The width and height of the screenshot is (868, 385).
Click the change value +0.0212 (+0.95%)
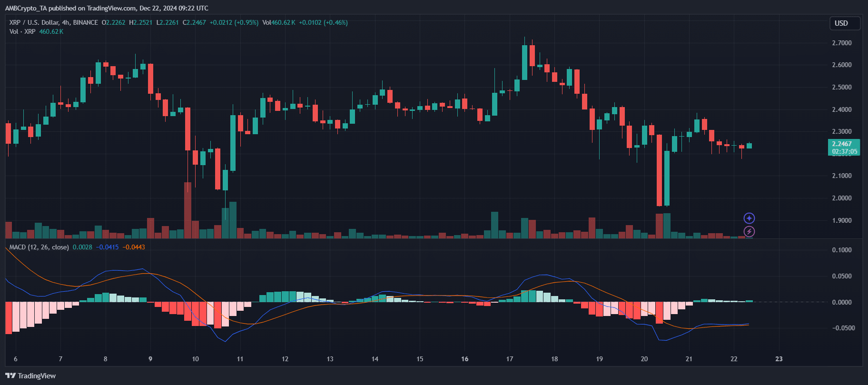point(234,22)
